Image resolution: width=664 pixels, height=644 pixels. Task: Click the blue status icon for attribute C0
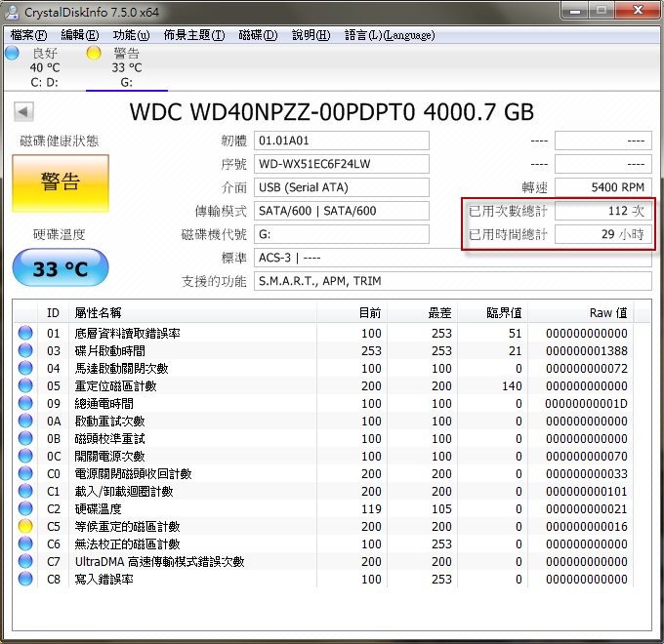click(25, 473)
